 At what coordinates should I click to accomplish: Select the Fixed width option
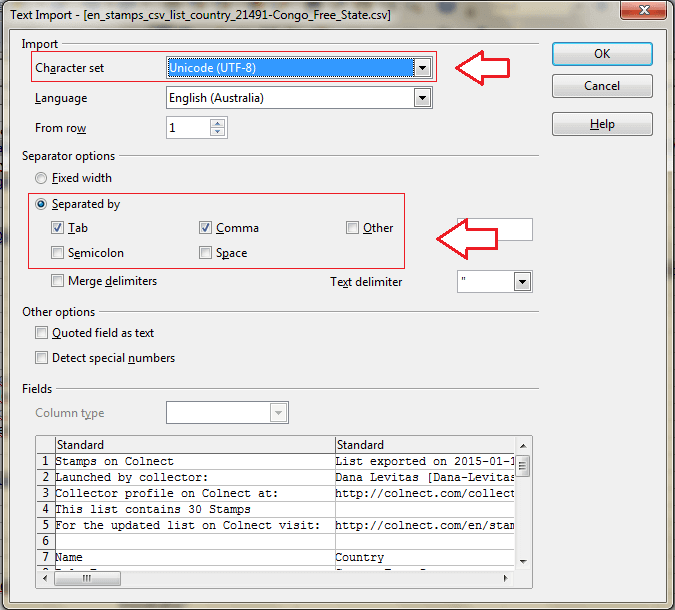point(41,178)
